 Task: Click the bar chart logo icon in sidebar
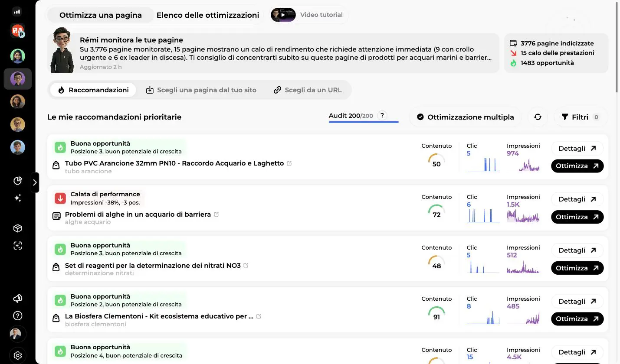(x=17, y=12)
